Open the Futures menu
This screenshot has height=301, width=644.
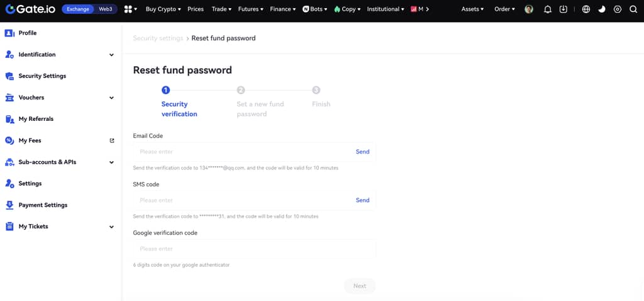[x=251, y=9]
